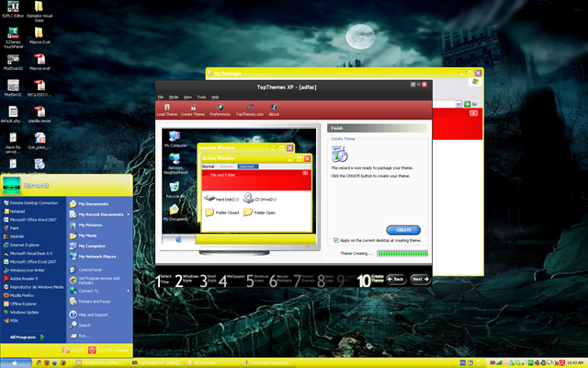
Task: Open the Run... dialog
Action: pyautogui.click(x=80, y=336)
